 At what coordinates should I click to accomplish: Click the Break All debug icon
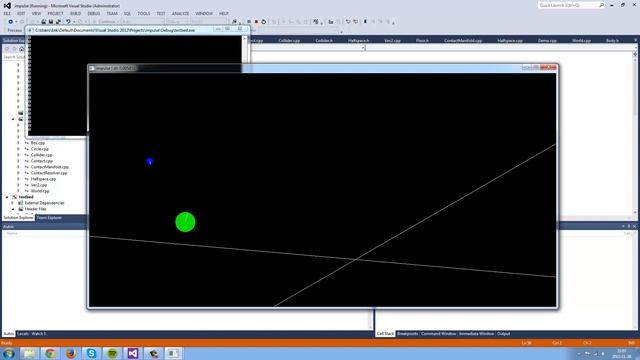point(249,22)
